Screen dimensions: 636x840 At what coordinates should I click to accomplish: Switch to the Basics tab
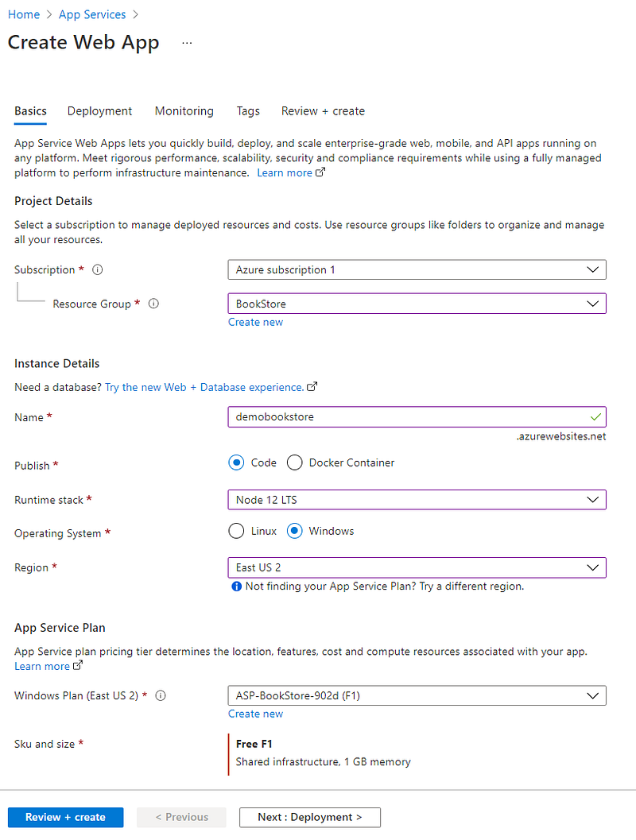[x=30, y=111]
